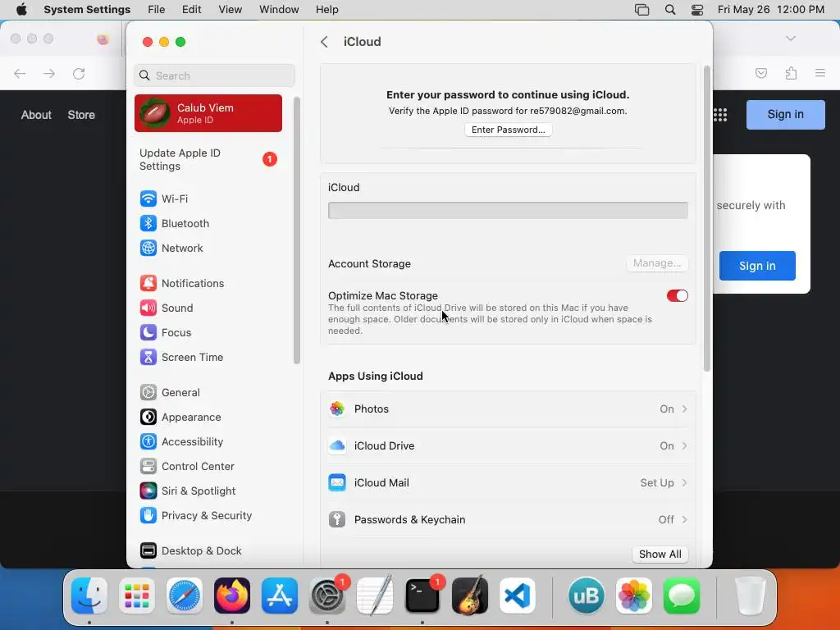Open Control Center in menu bar
Screen dimensions: 840x630
click(x=697, y=10)
